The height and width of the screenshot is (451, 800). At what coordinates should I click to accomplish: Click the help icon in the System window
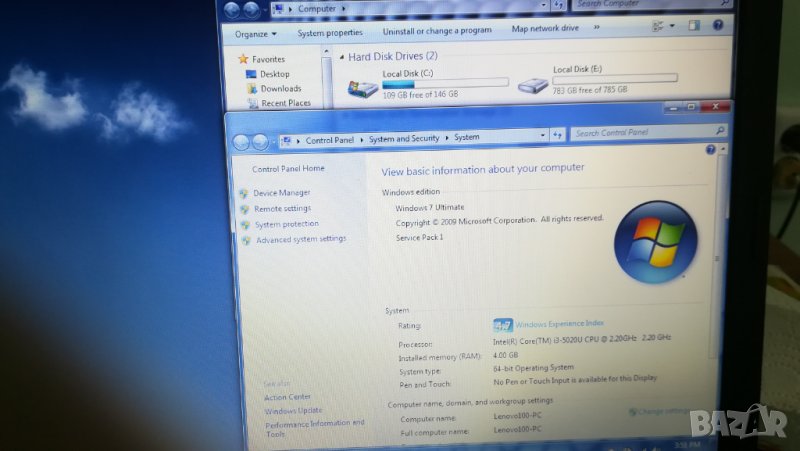tap(711, 150)
